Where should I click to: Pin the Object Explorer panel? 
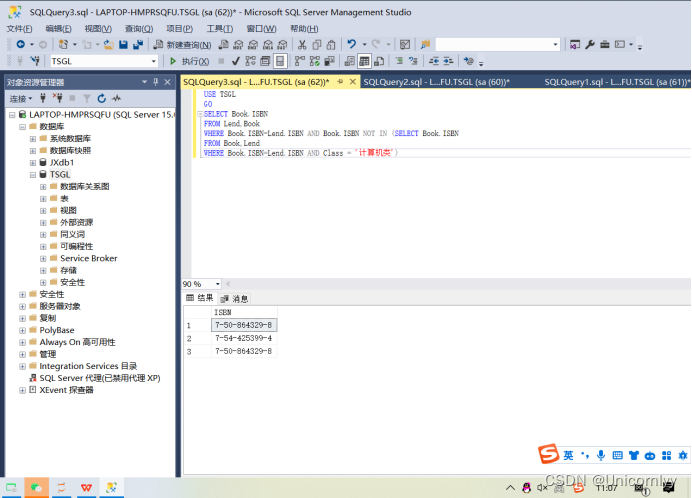click(156, 82)
